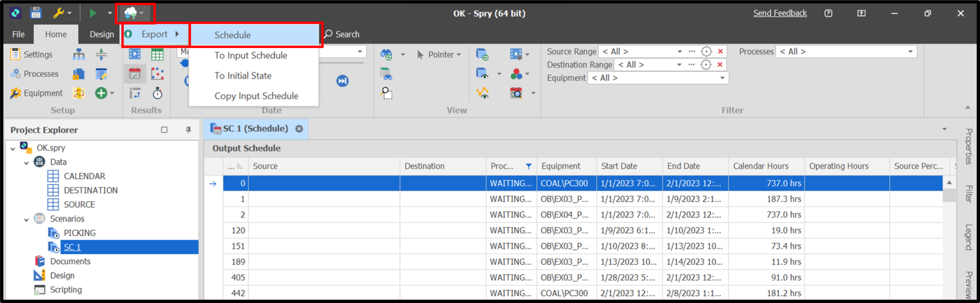Click the animation film icon in Results

pos(135,54)
